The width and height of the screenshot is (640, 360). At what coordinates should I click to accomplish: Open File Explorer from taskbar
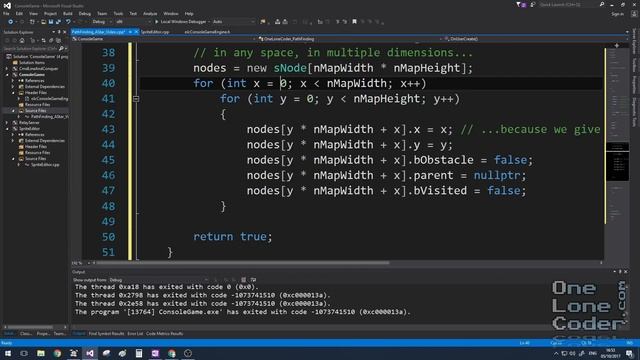coord(41,353)
